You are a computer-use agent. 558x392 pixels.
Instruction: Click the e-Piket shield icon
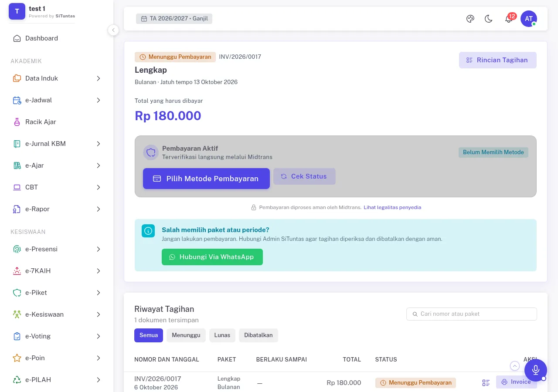coord(17,293)
